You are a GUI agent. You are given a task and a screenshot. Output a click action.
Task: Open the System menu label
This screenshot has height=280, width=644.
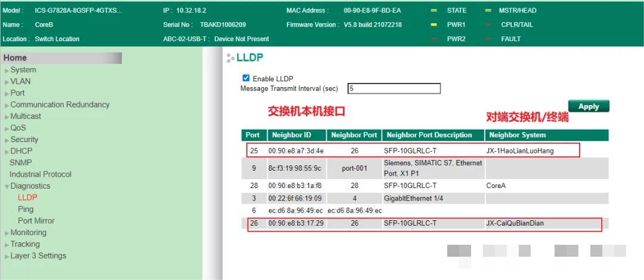coord(23,70)
